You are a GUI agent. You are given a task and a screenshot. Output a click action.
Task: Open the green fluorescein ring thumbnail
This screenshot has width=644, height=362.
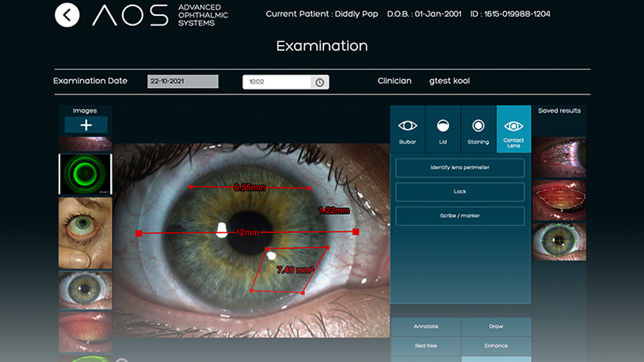pos(85,174)
